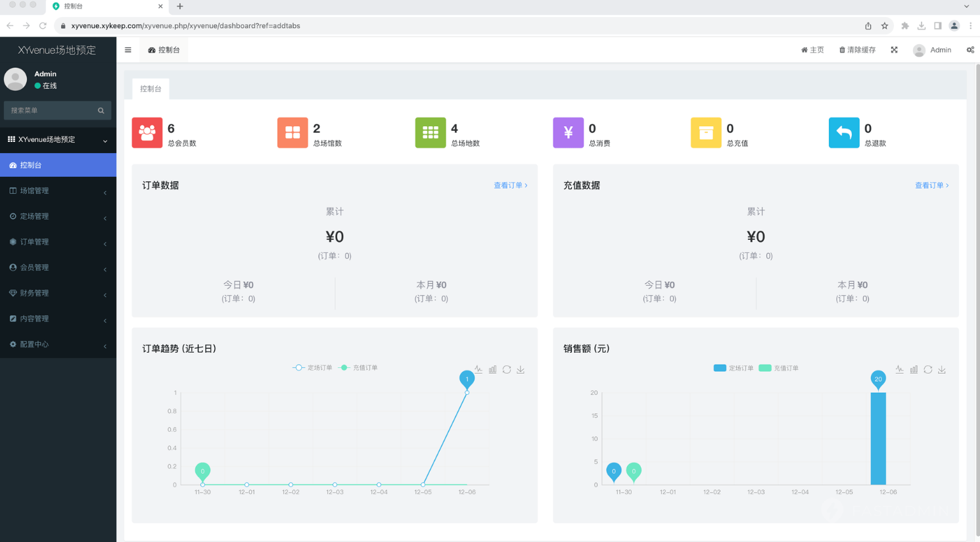This screenshot has width=980, height=542.
Task: Download sales amount chart as image
Action: pyautogui.click(x=942, y=370)
